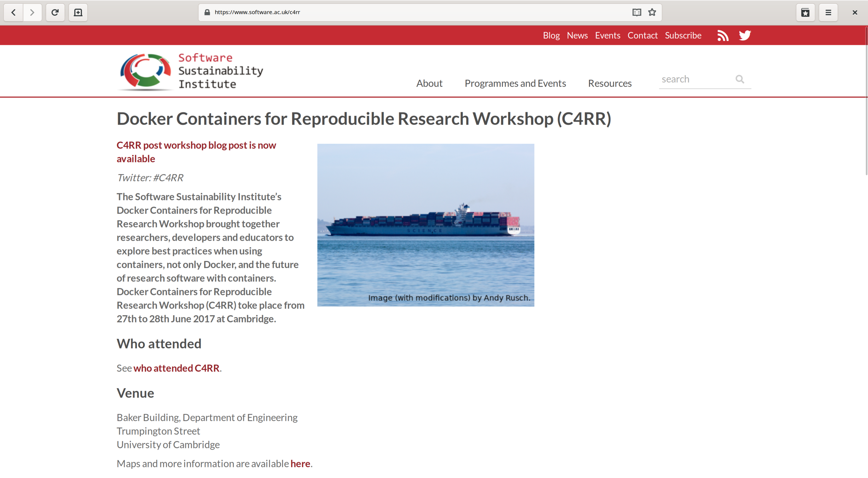Open bookmarks panel icon in toolbar
Image resolution: width=868 pixels, height=478 pixels.
805,12
